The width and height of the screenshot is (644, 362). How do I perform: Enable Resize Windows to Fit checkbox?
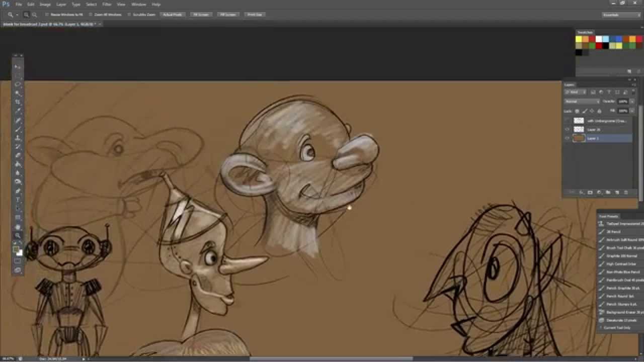click(47, 15)
